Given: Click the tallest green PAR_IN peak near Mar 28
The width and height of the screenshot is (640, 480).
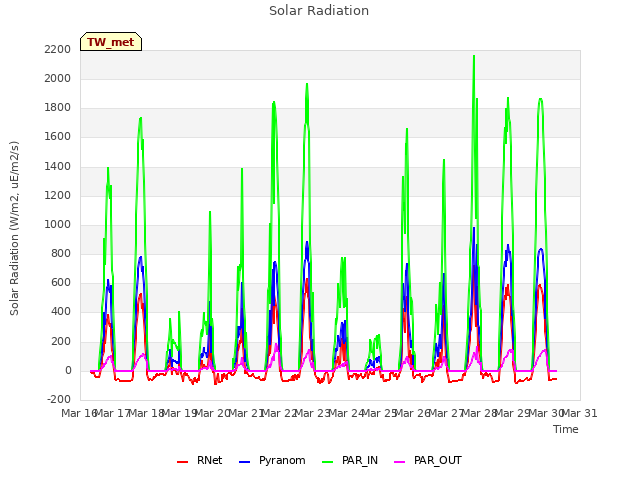Looking at the screenshot, I should (x=474, y=56).
